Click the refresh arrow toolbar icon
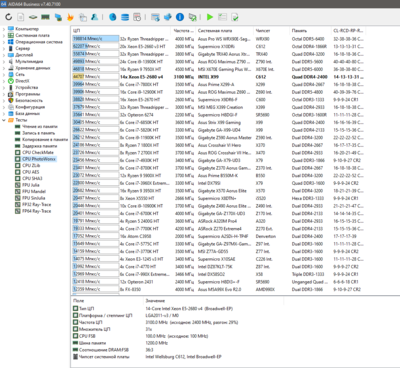Screen dimensions: 400x368 9,17
